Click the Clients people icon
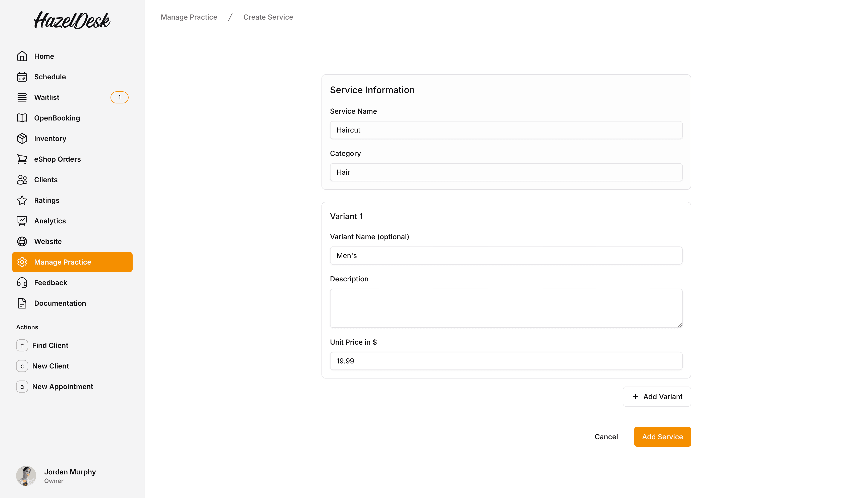868x498 pixels. [x=22, y=179]
